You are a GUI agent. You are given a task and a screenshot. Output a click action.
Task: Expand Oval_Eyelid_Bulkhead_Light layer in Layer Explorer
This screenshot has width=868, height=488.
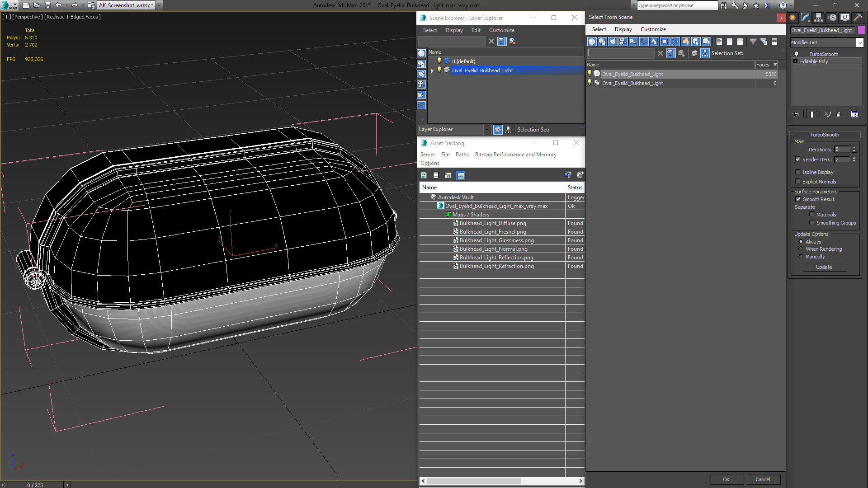(x=432, y=70)
